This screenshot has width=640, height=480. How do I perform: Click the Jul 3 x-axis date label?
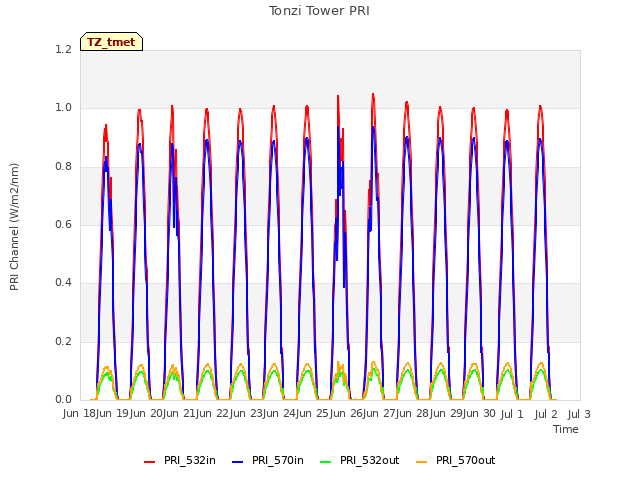pyautogui.click(x=579, y=414)
